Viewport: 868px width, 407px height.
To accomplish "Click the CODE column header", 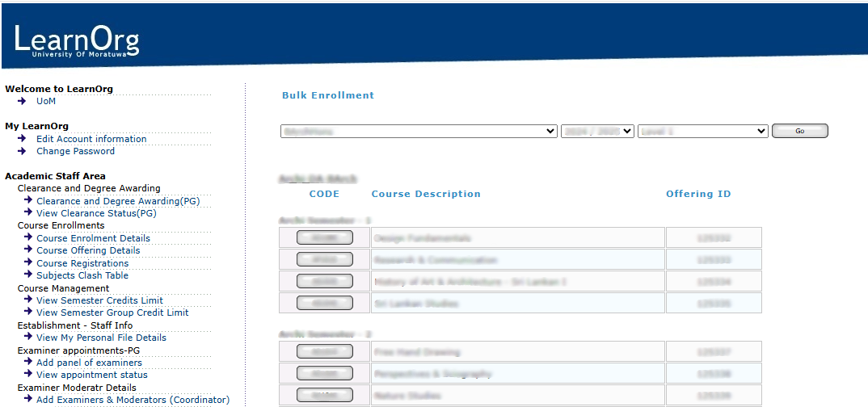I will click(324, 194).
